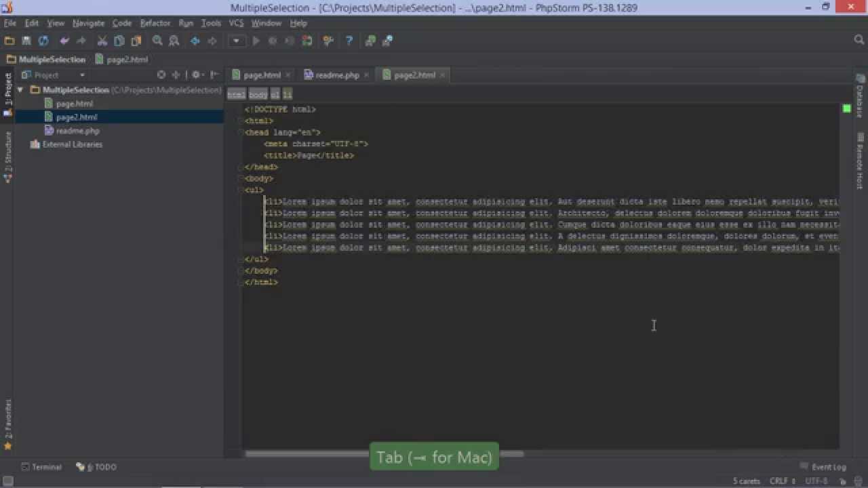Click MultipleSelection in the navigation breadcrumb
The height and width of the screenshot is (488, 868).
click(x=46, y=60)
